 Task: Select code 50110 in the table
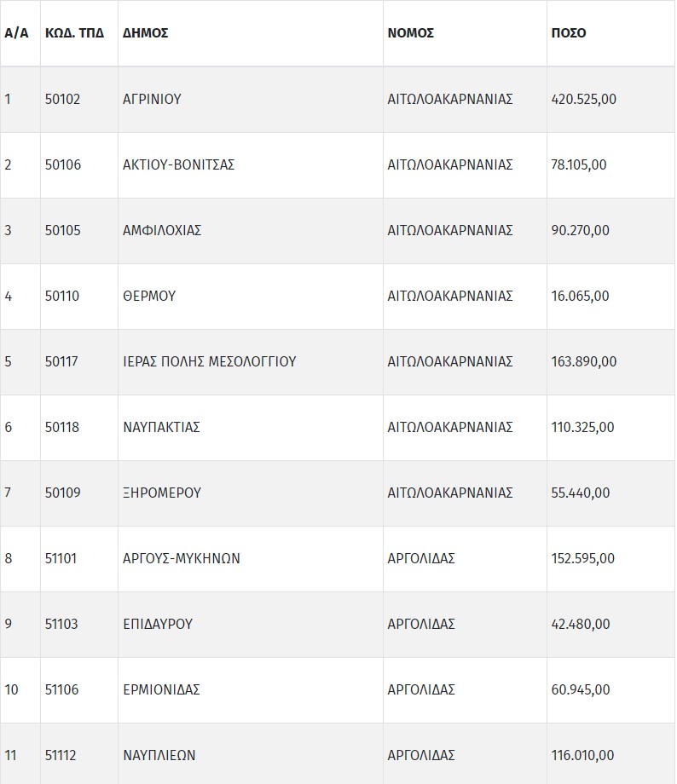coord(62,296)
